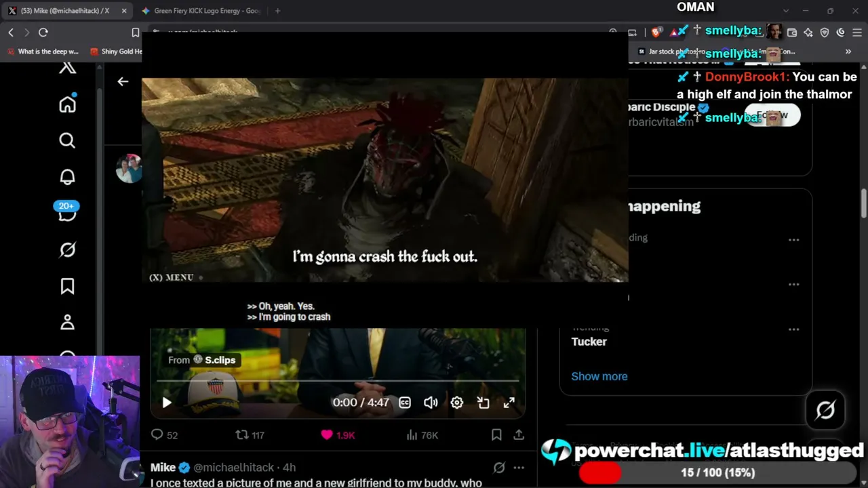Viewport: 868px width, 488px height.
Task: Show hidden bookmarks with double chevron
Action: (x=848, y=52)
